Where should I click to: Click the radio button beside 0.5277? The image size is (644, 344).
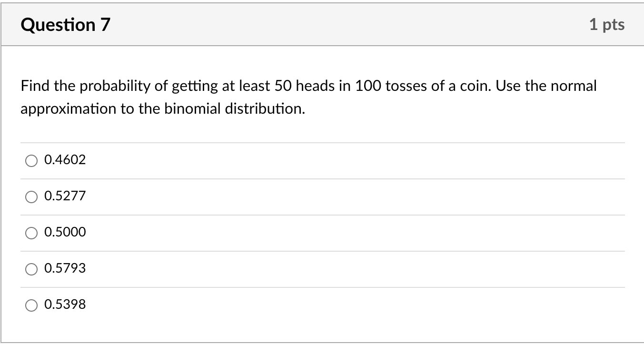coord(31,196)
